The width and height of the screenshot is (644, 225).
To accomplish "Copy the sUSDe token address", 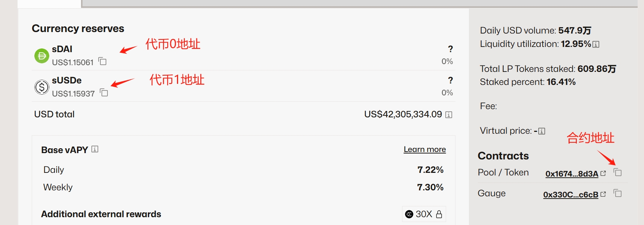I will (104, 93).
